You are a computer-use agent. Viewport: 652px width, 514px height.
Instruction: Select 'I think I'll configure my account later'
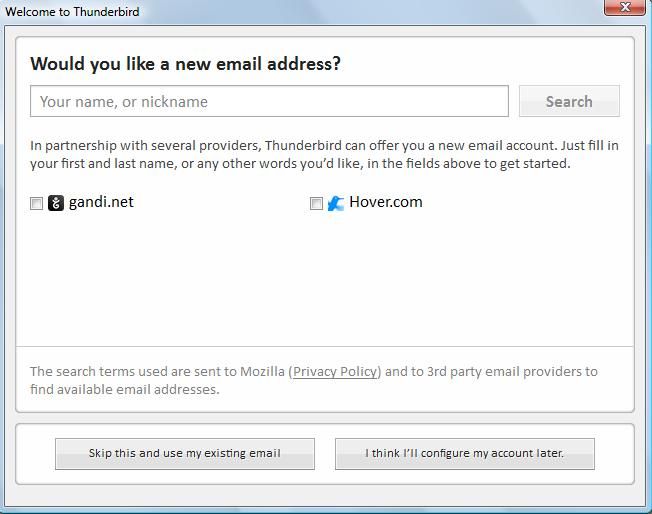point(465,453)
